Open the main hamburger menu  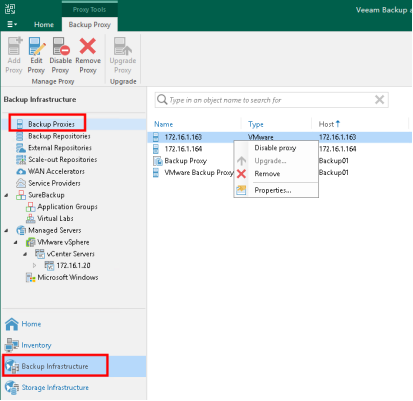12,24
